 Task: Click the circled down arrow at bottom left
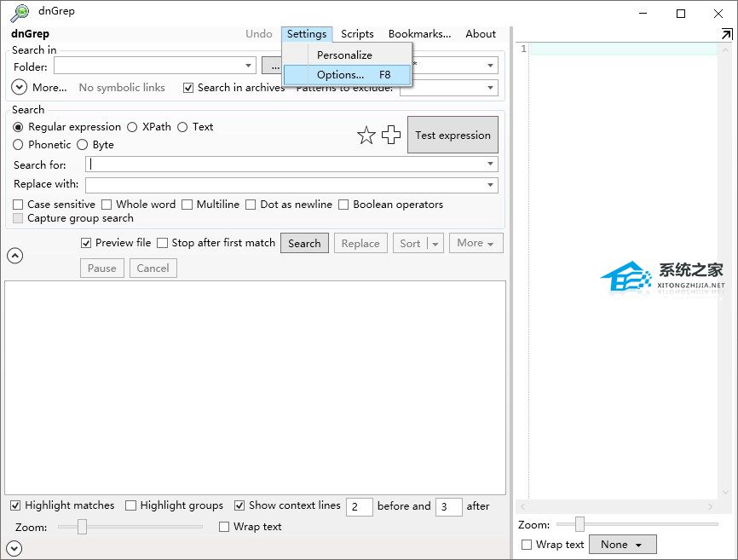pos(14,548)
